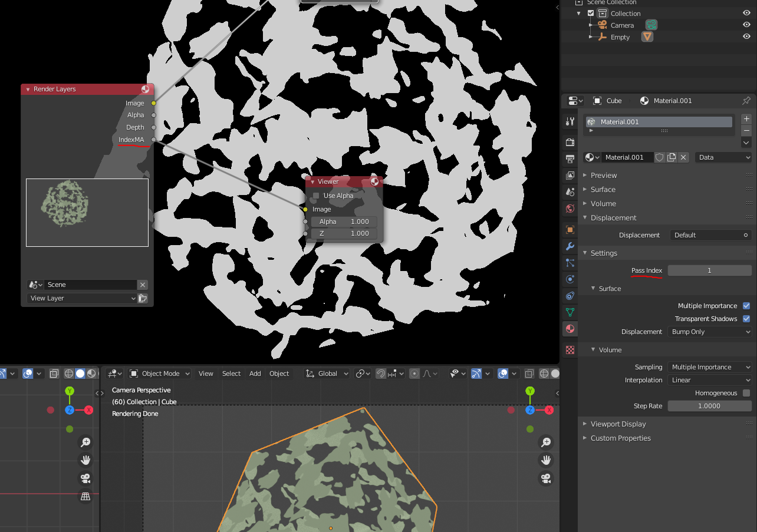
Task: Click the proportional editing icon
Action: pos(414,374)
